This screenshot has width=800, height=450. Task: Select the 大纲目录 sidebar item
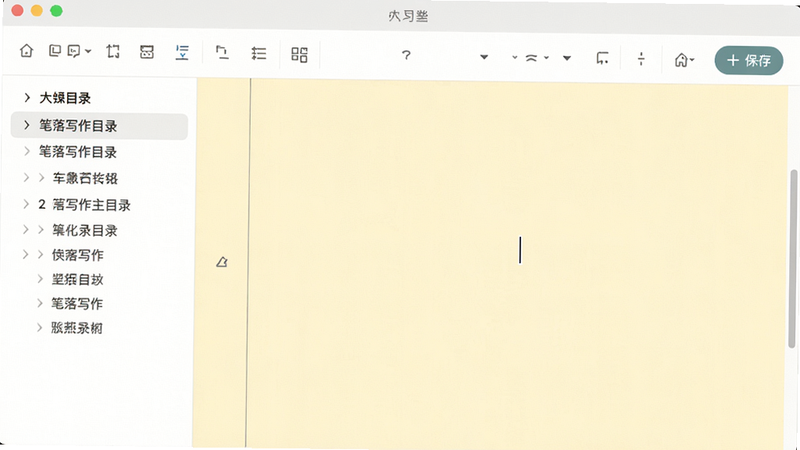(65, 97)
